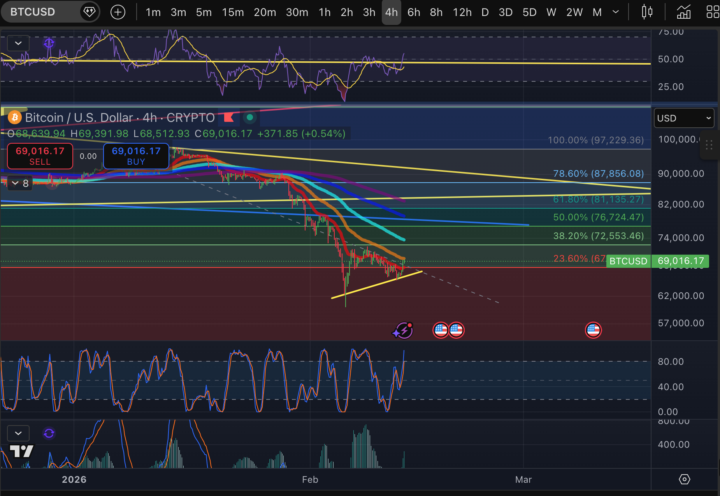
Task: Click the drag handle dots on right edge
Action: point(709,146)
